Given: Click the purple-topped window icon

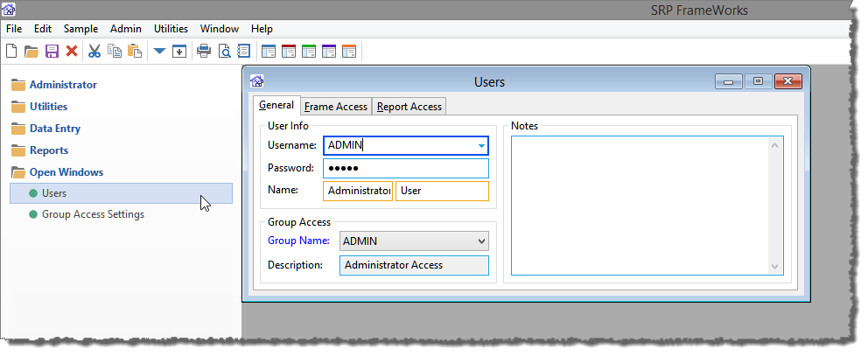Looking at the screenshot, I should (x=329, y=52).
